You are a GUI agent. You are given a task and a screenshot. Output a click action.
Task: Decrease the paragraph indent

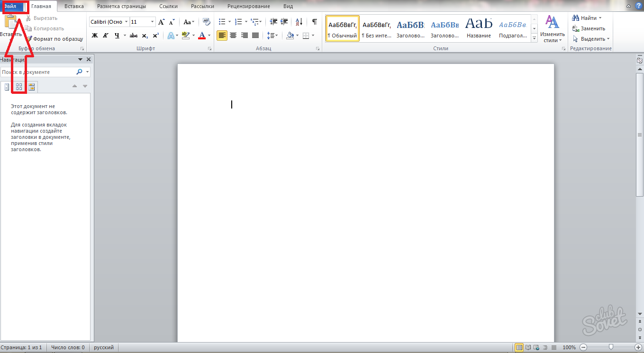[x=273, y=22]
